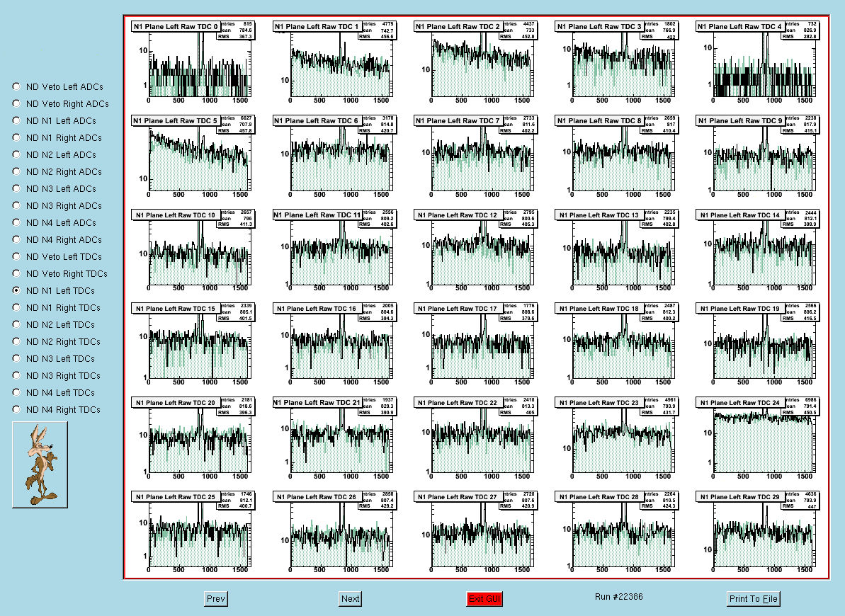Click the N1 Plane Left Raw TDC 13 histogram

(x=616, y=250)
